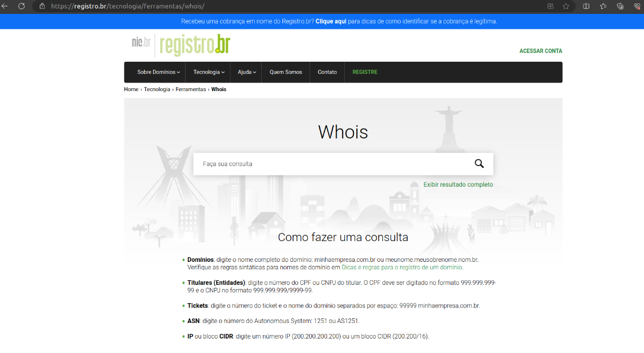Viewport: 644px width, 353px height.
Task: Go to Home breadcrumb
Action: (131, 89)
